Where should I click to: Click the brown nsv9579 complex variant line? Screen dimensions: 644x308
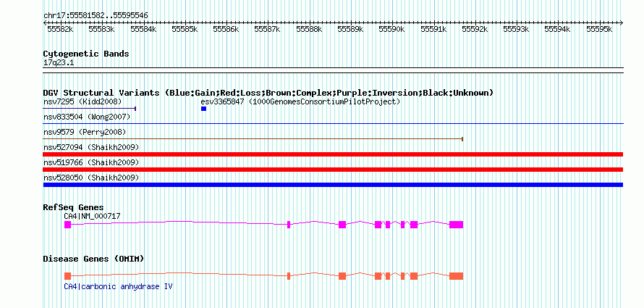(253, 139)
